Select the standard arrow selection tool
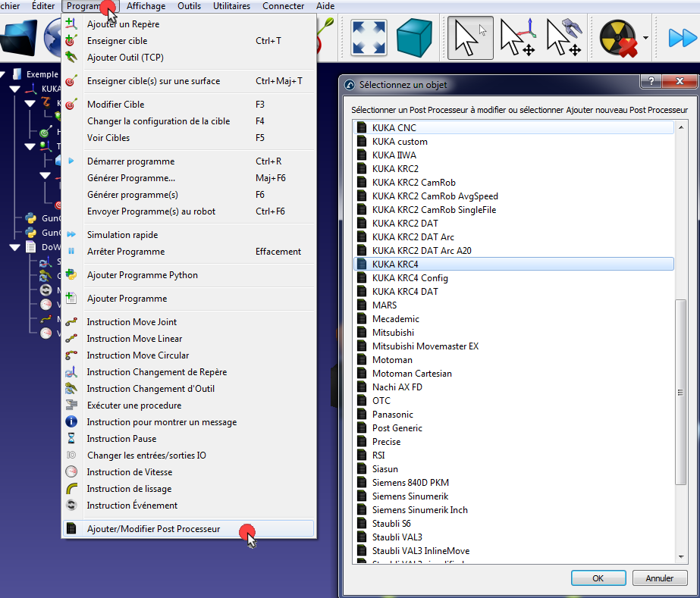Image resolution: width=700 pixels, height=598 pixels. point(470,38)
